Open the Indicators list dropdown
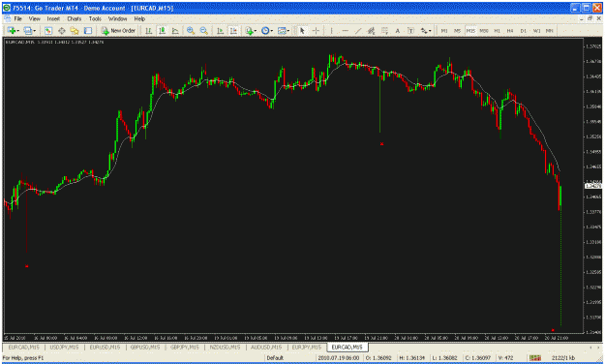 pos(251,30)
